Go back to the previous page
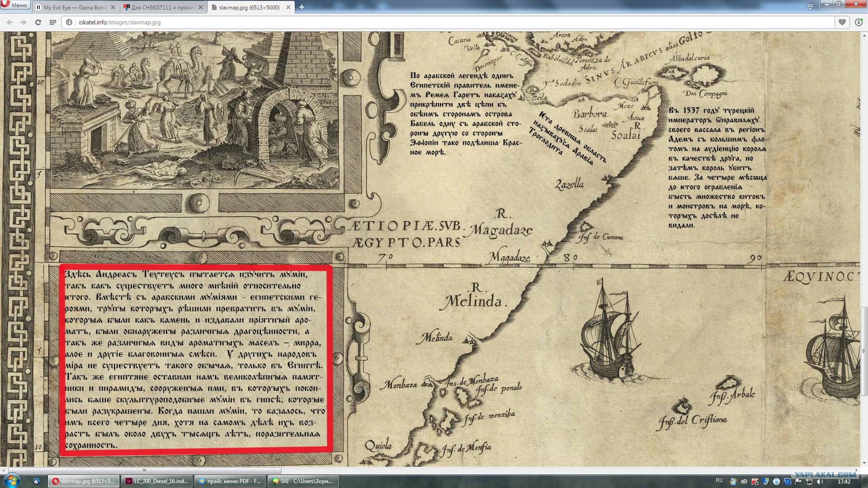Image resolution: width=868 pixels, height=488 pixels. [x=9, y=22]
